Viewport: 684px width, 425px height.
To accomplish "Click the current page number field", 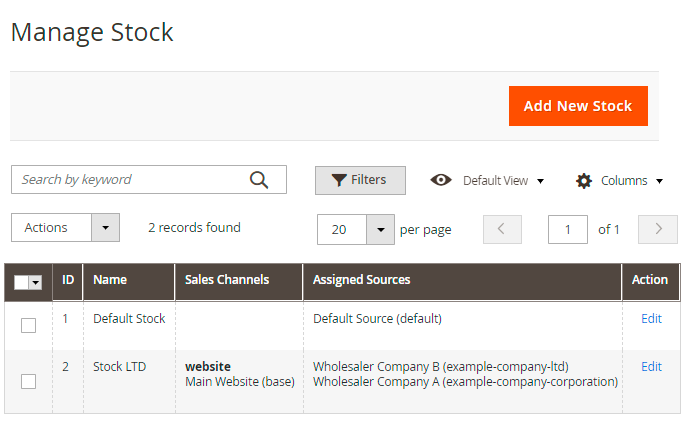I will [x=567, y=229].
